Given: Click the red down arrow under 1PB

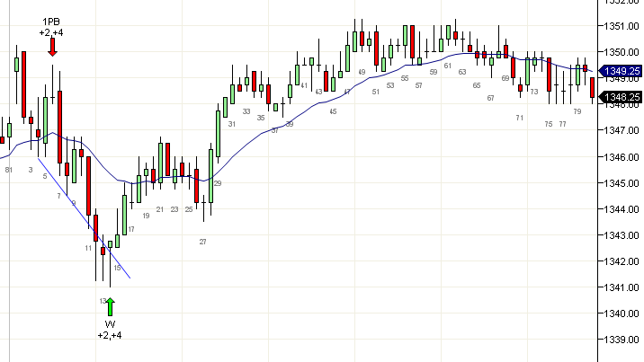Looking at the screenshot, I should coord(52,47).
